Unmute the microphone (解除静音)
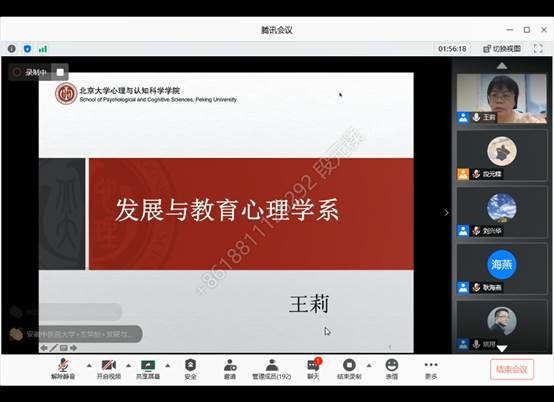The image size is (554, 402). click(x=63, y=369)
